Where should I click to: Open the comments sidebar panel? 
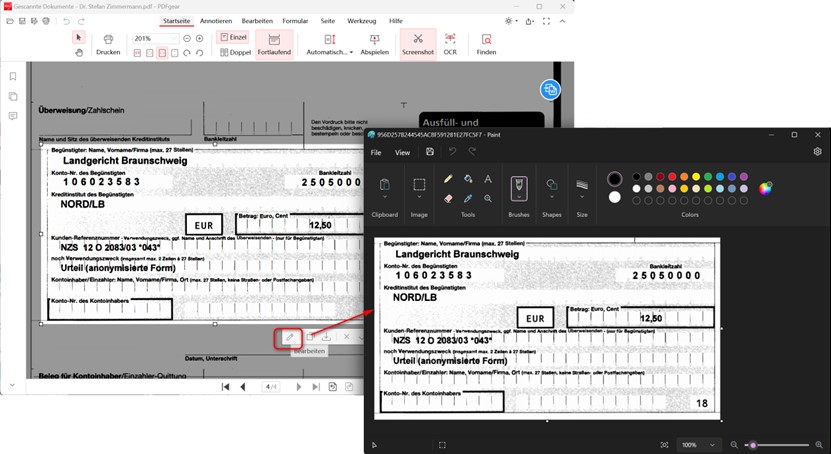pos(13,116)
